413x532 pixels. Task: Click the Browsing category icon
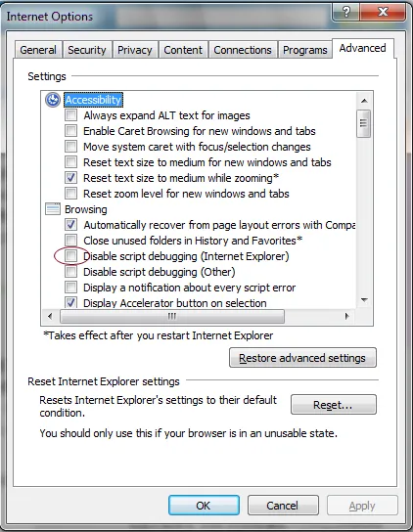click(x=53, y=209)
